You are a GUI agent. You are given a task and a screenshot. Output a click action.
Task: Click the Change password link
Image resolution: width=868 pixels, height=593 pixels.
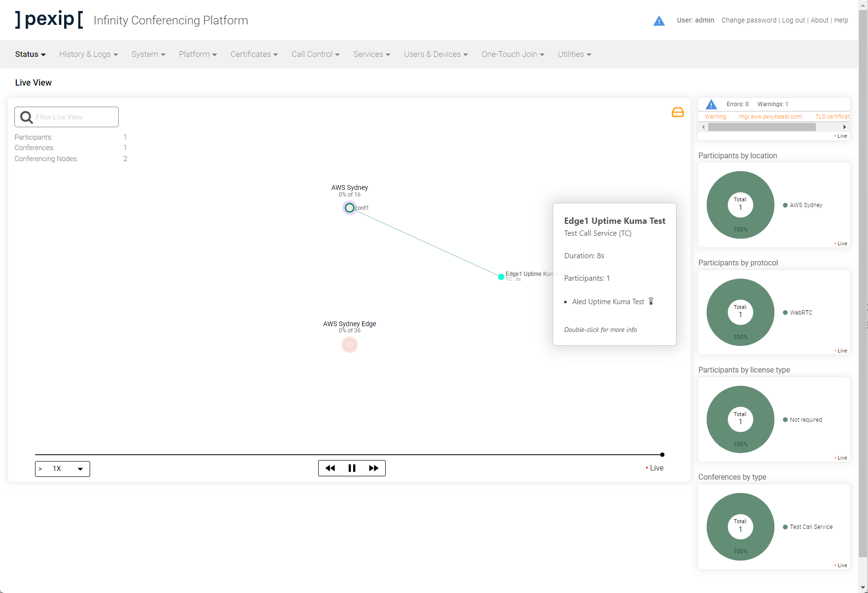click(x=749, y=20)
